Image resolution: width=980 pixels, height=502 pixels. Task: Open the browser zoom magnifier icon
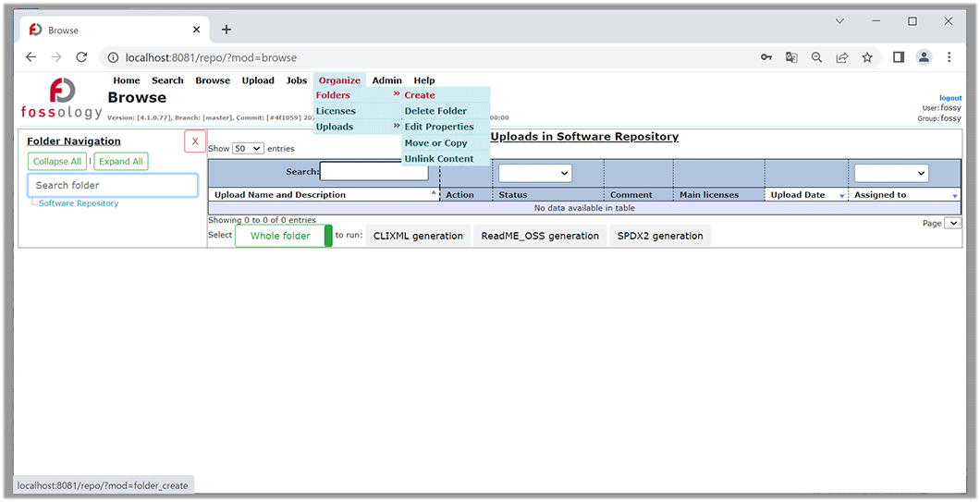click(816, 57)
